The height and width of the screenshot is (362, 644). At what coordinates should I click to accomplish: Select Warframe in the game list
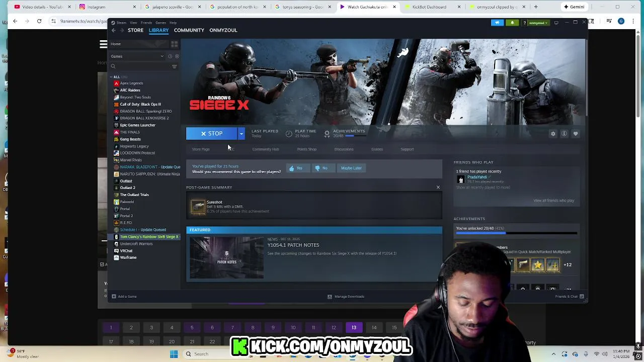[128, 257]
